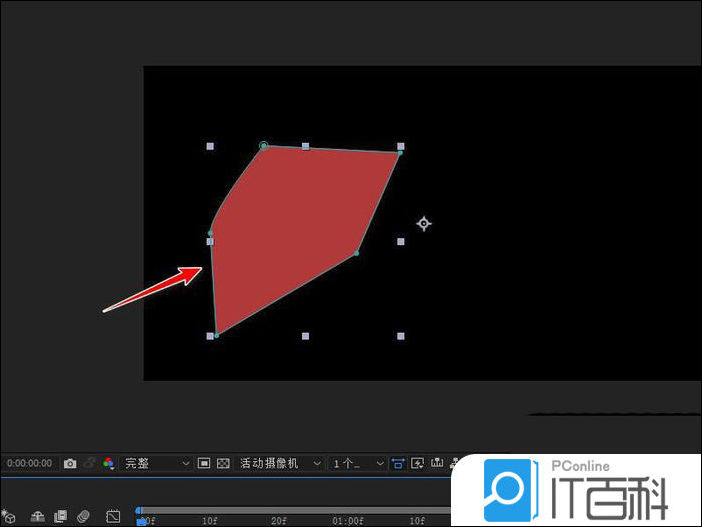Click the anchor point crosshair icon
This screenshot has width=702, height=527.
click(x=424, y=223)
